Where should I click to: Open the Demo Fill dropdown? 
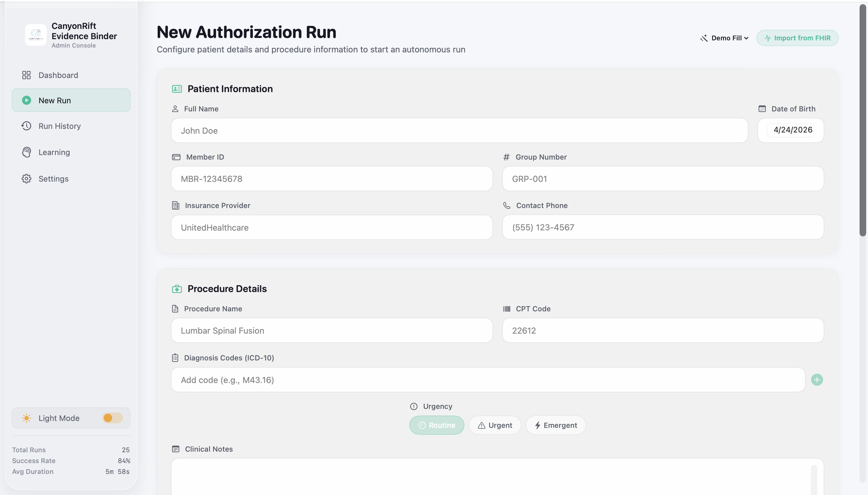pos(725,38)
